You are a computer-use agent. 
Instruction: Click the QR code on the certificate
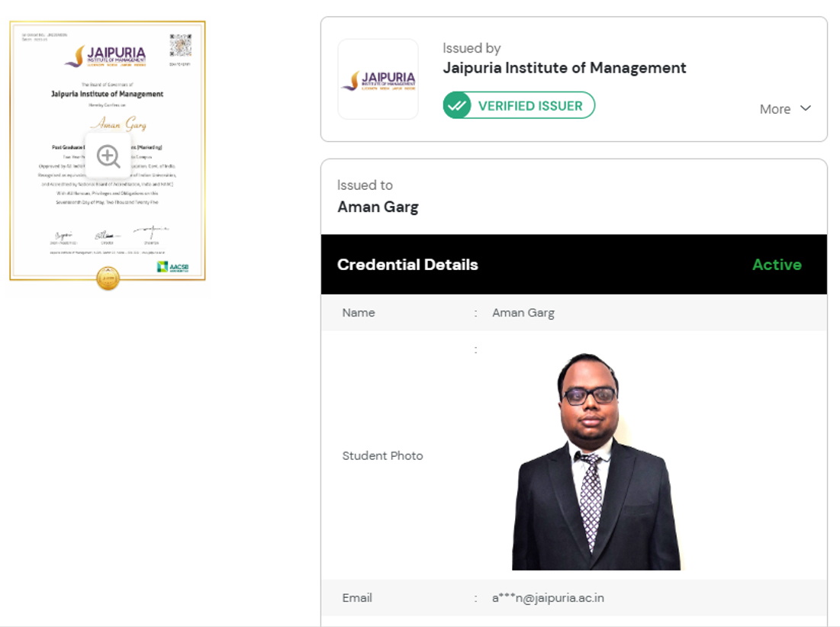(180, 45)
